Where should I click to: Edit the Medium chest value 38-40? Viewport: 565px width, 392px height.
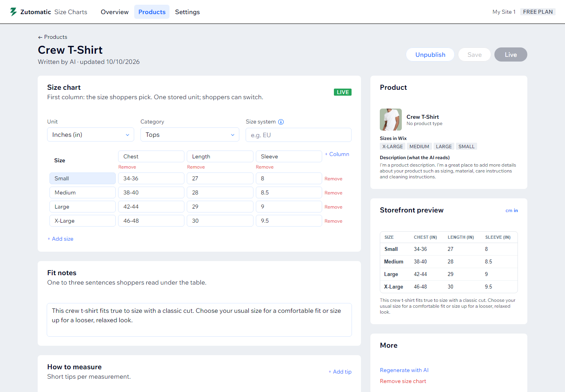[151, 192]
